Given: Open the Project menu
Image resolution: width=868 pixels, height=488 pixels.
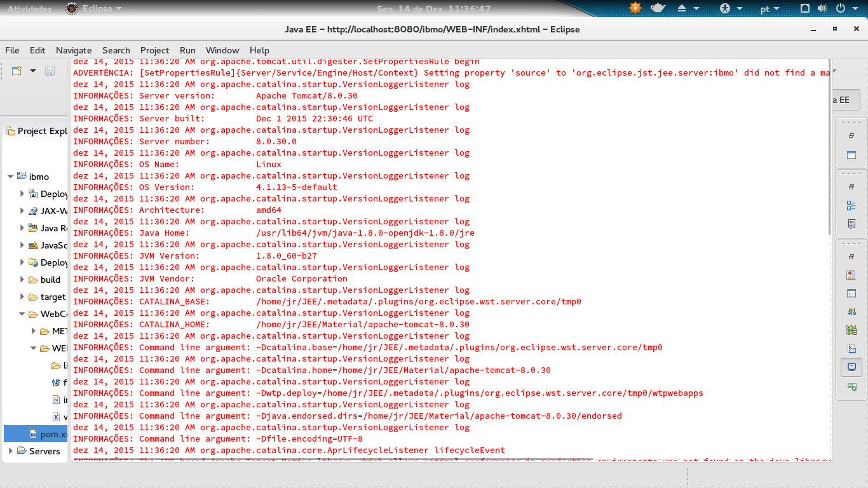Looking at the screenshot, I should click(155, 50).
